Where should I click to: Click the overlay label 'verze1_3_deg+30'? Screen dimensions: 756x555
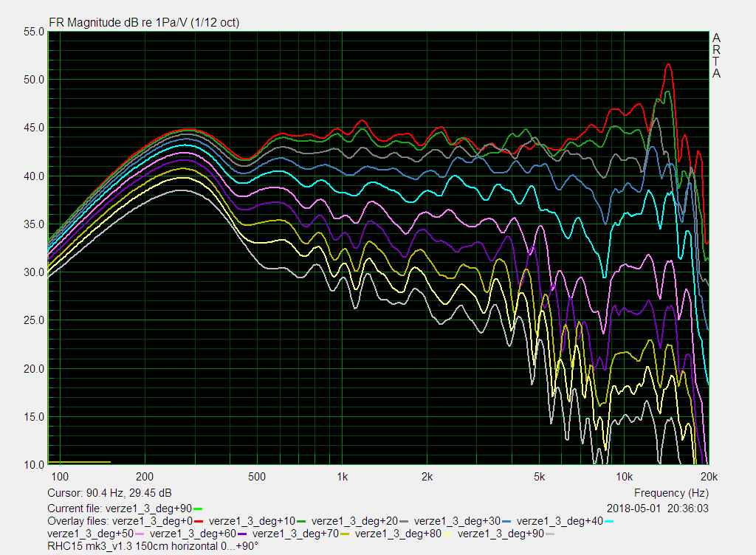pos(458,521)
